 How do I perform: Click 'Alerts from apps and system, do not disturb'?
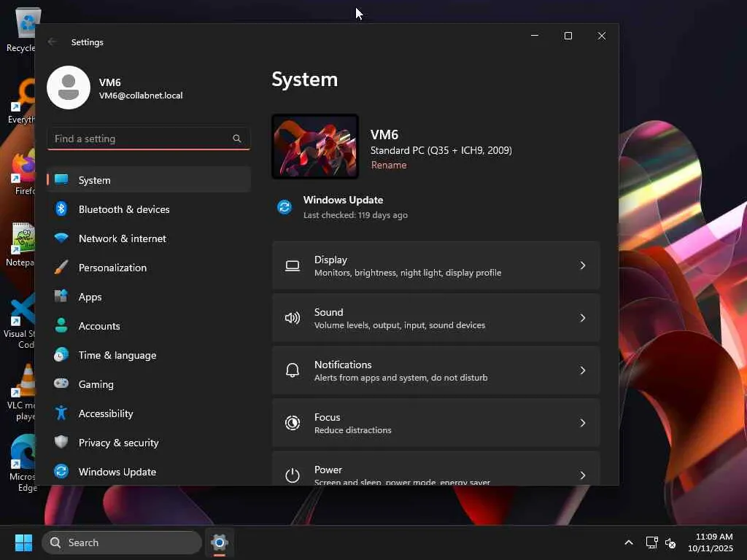[x=401, y=378]
